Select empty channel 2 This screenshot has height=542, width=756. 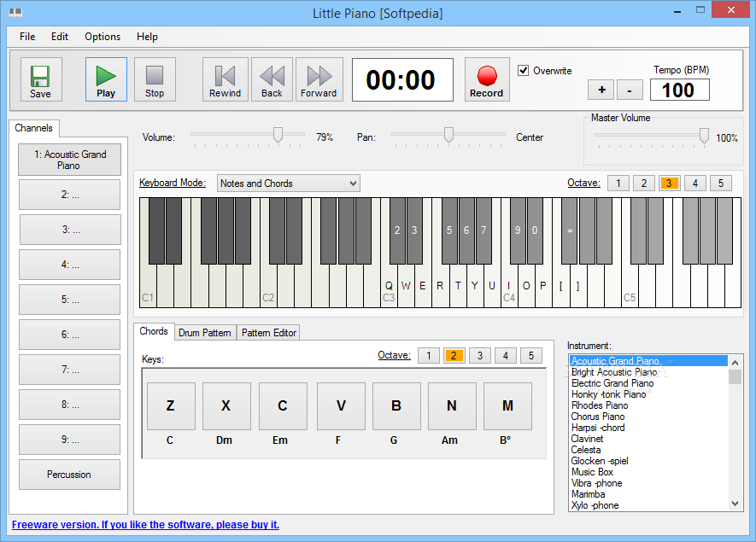[69, 195]
